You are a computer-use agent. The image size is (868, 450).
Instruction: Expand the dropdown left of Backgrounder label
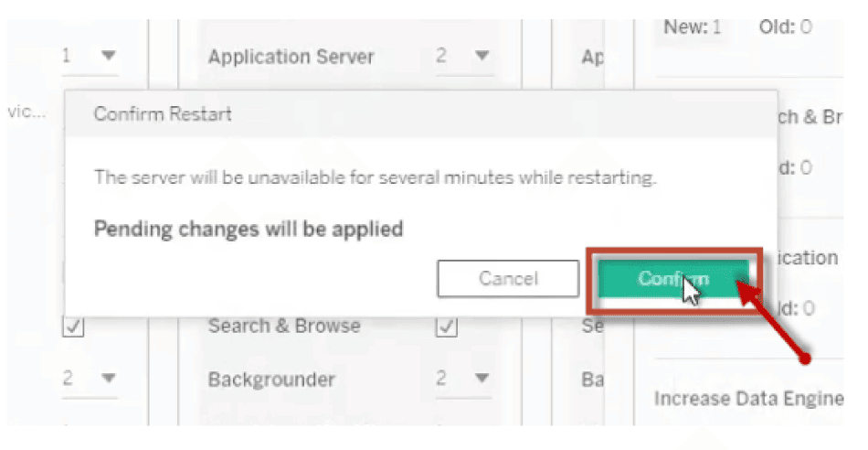pyautogui.click(x=90, y=379)
